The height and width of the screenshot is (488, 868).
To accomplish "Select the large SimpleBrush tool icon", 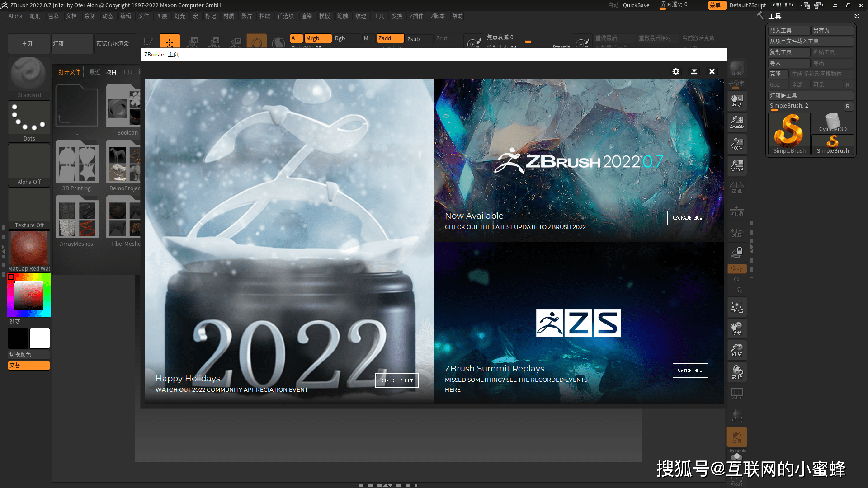I will click(789, 134).
